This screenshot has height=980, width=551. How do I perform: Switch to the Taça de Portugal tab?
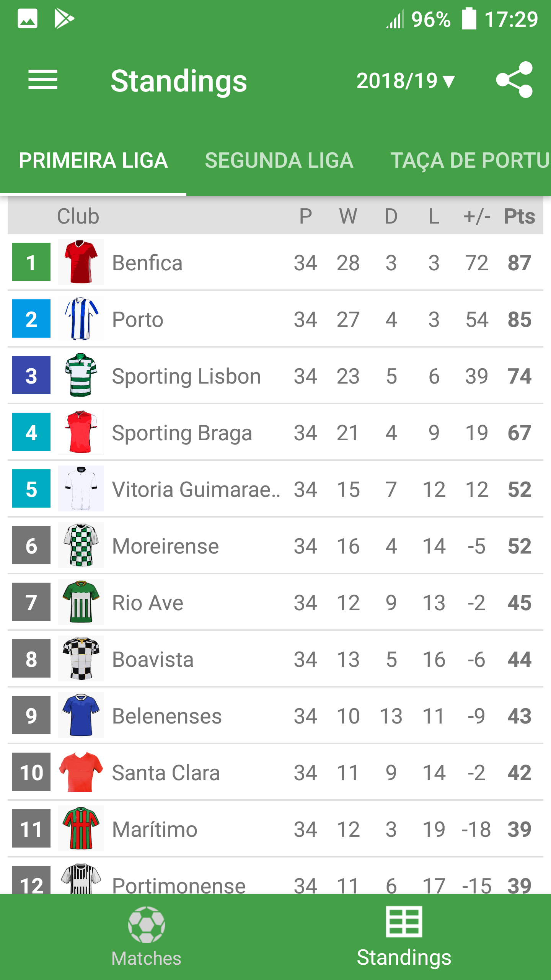[x=470, y=160]
